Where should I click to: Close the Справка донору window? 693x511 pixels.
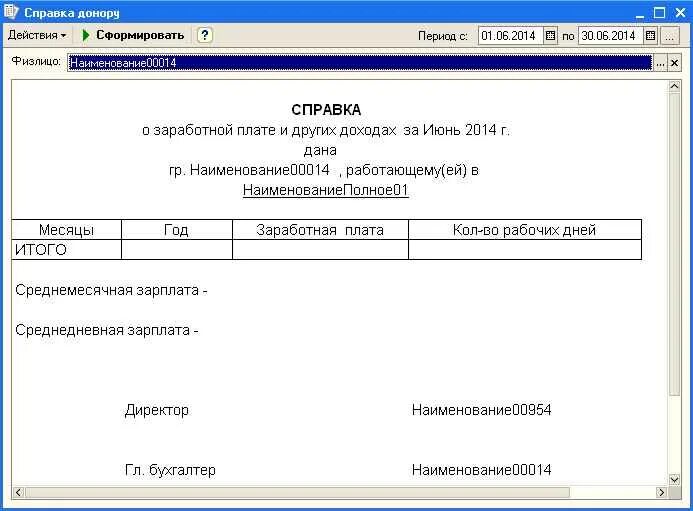(x=681, y=13)
